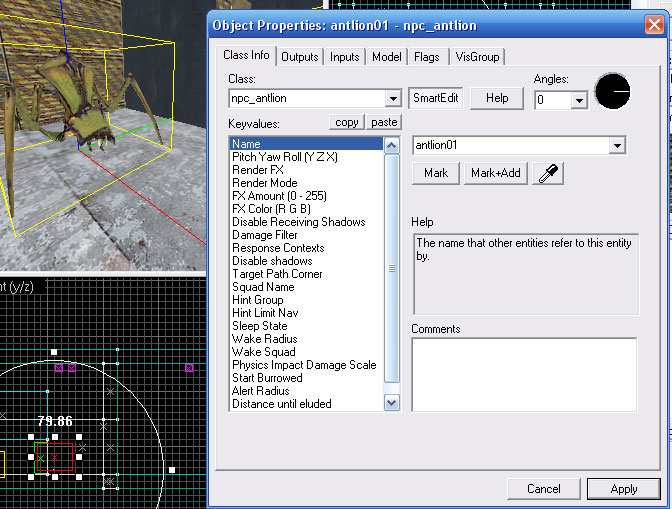Switch to the Class Info tab
The width and height of the screenshot is (672, 509).
[x=246, y=55]
